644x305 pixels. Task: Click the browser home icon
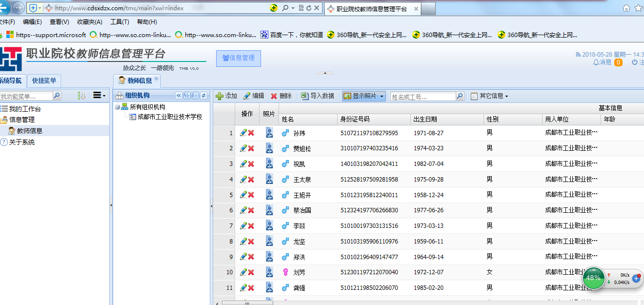tap(627, 8)
